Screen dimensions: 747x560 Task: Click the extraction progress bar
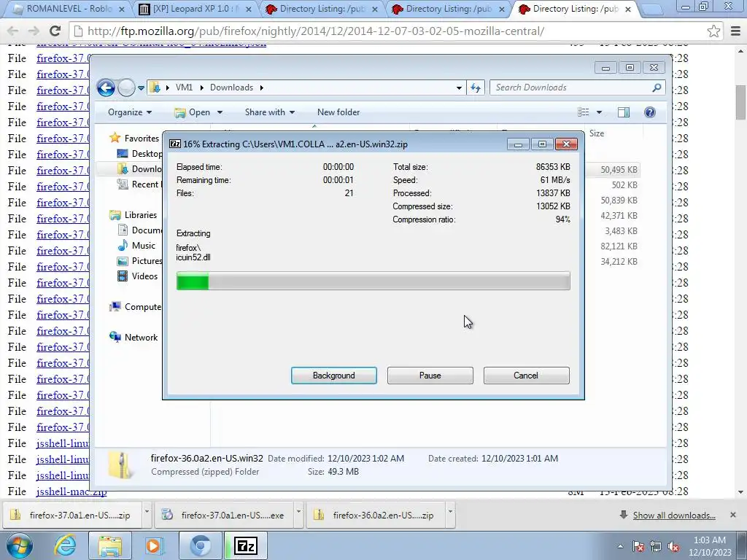[373, 281]
